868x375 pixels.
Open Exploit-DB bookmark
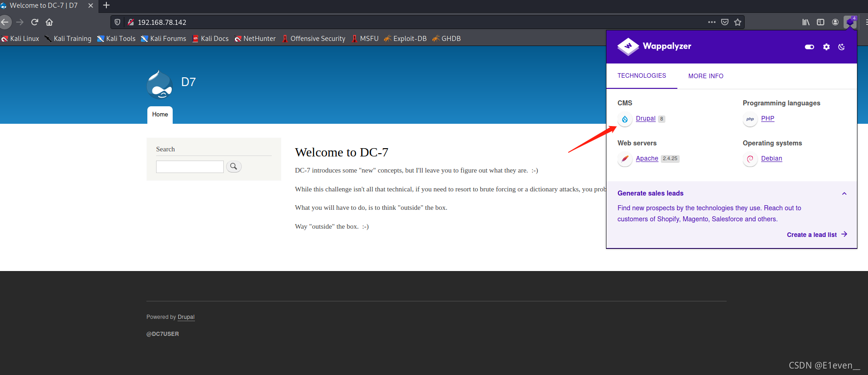pos(405,39)
